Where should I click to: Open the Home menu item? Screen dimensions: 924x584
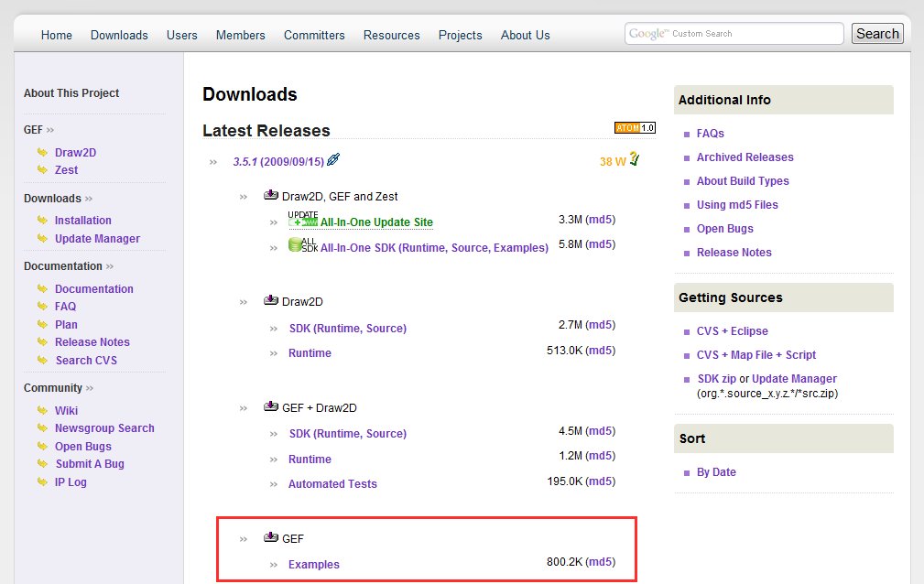57,36
